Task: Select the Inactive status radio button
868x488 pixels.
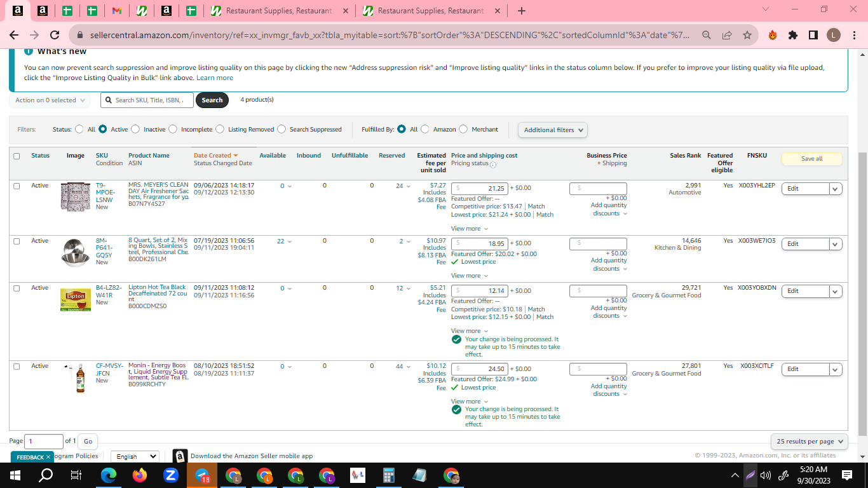Action: point(135,129)
